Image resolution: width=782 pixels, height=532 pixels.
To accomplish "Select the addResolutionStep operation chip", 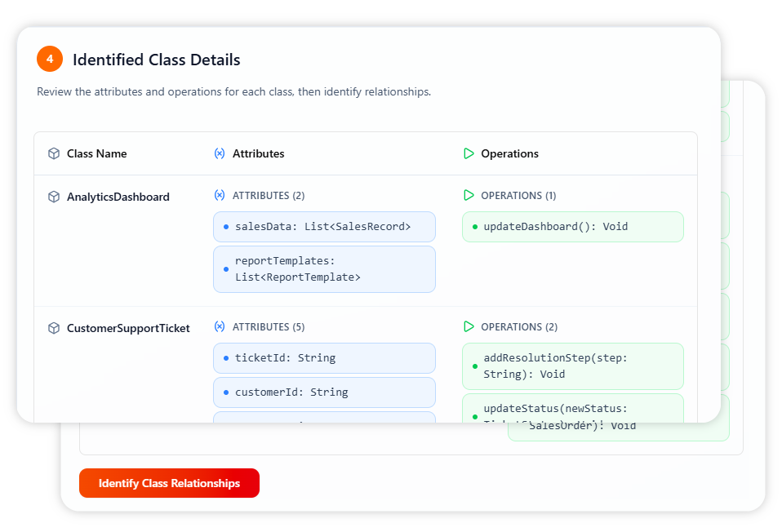I will pos(572,366).
